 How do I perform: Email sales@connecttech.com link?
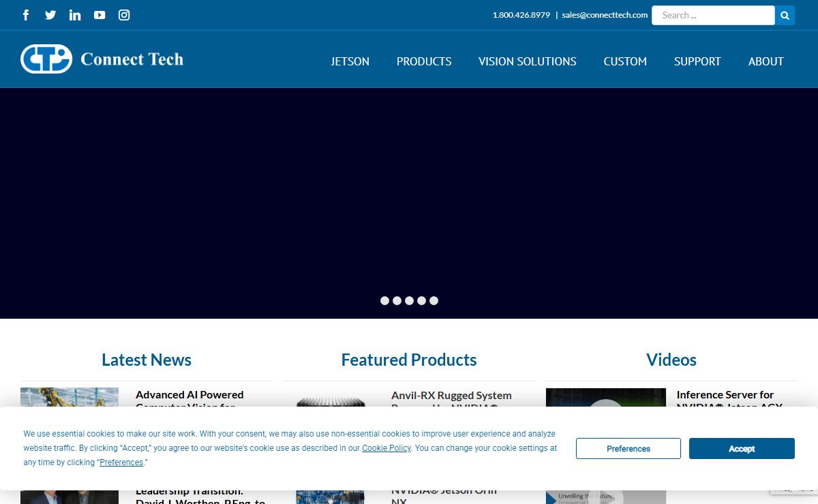(x=605, y=15)
